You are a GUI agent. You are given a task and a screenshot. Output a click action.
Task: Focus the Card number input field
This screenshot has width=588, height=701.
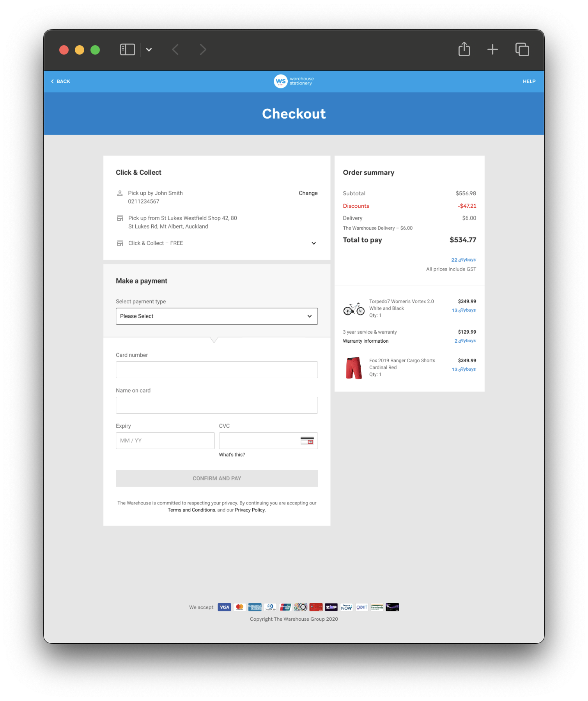(217, 370)
